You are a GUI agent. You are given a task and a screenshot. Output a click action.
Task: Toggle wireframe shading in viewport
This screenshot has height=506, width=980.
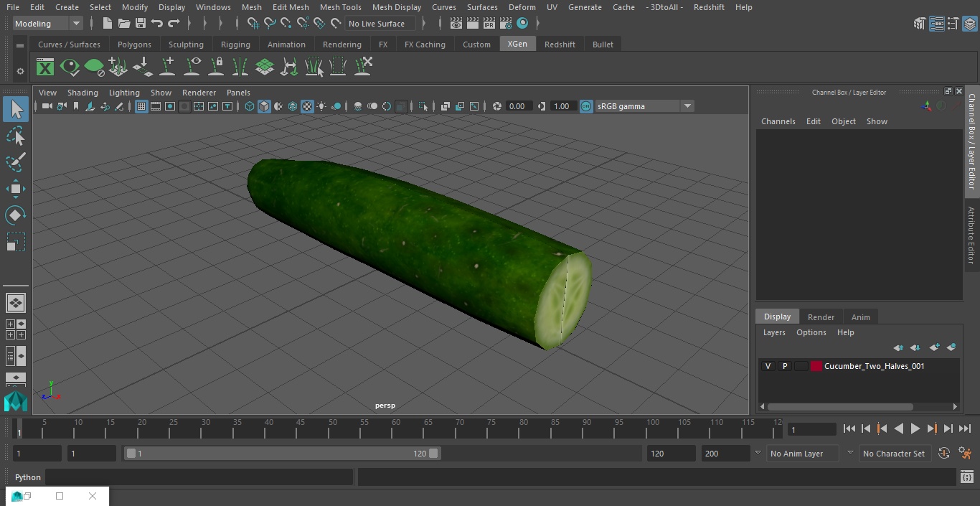pyautogui.click(x=250, y=106)
